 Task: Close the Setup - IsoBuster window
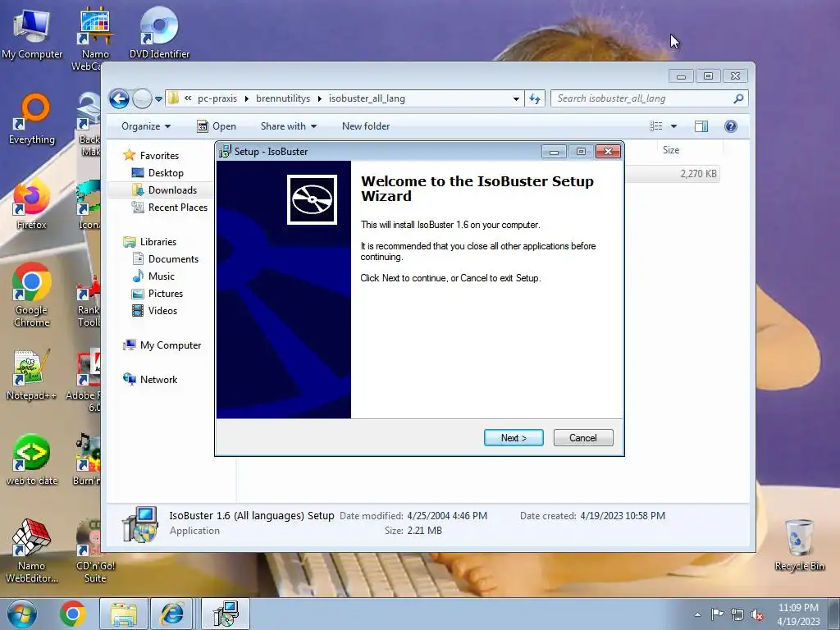608,152
